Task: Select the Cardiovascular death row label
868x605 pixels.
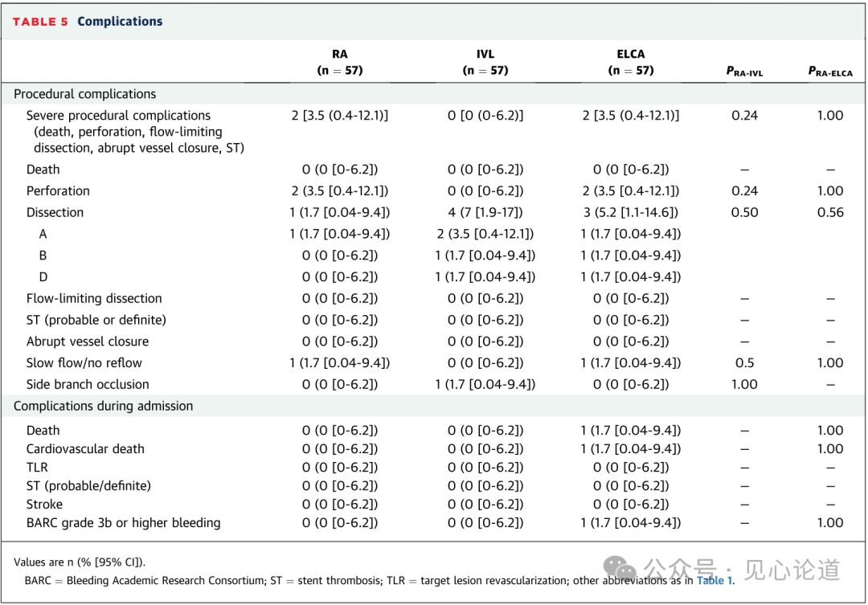Action: point(85,449)
